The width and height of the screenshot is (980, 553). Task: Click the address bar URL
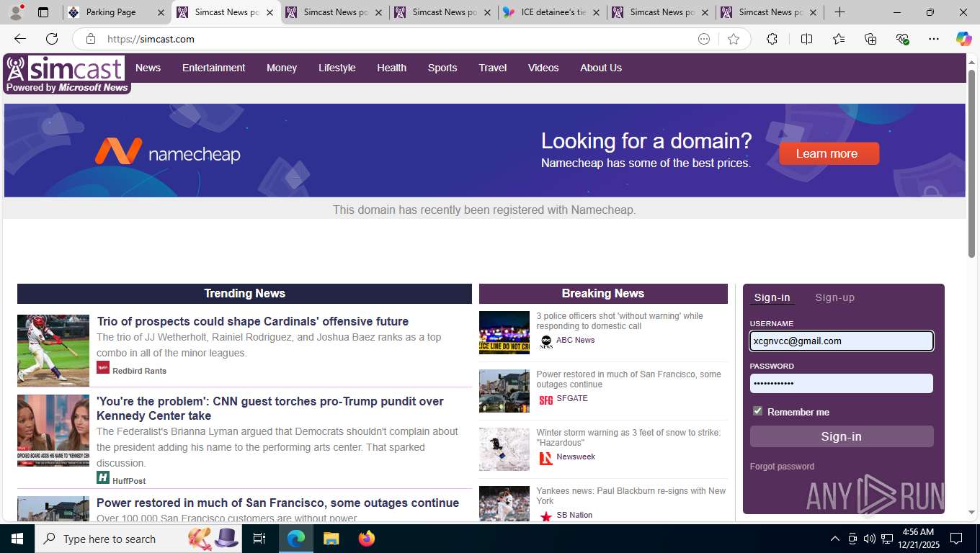click(151, 39)
